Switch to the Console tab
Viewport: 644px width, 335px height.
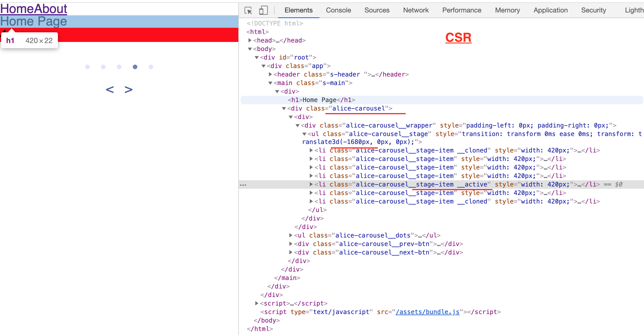338,10
